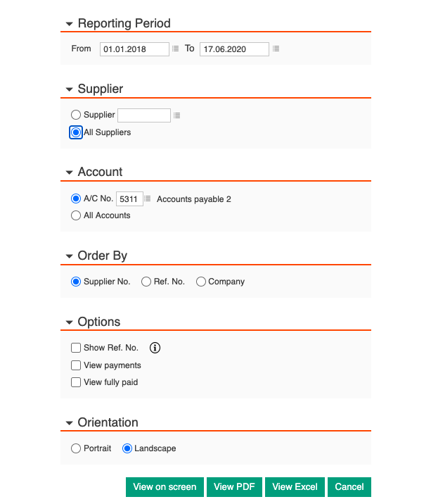Export report with View Excel
The height and width of the screenshot is (504, 431).
(x=295, y=487)
